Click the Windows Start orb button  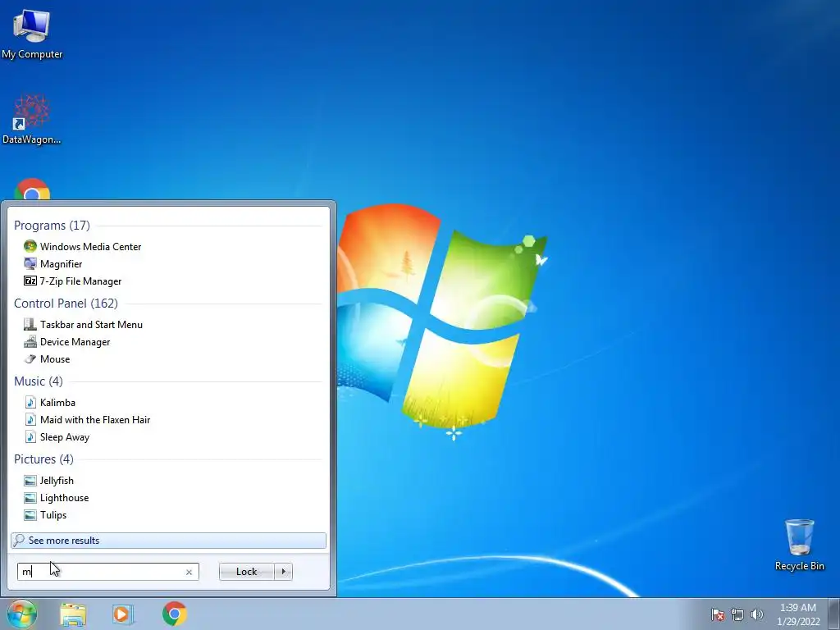pyautogui.click(x=22, y=614)
